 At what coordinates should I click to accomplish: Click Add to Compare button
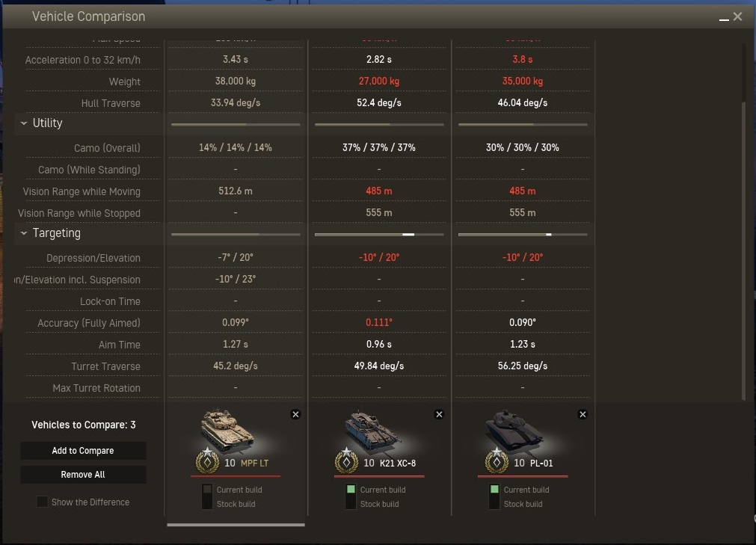pyautogui.click(x=83, y=451)
